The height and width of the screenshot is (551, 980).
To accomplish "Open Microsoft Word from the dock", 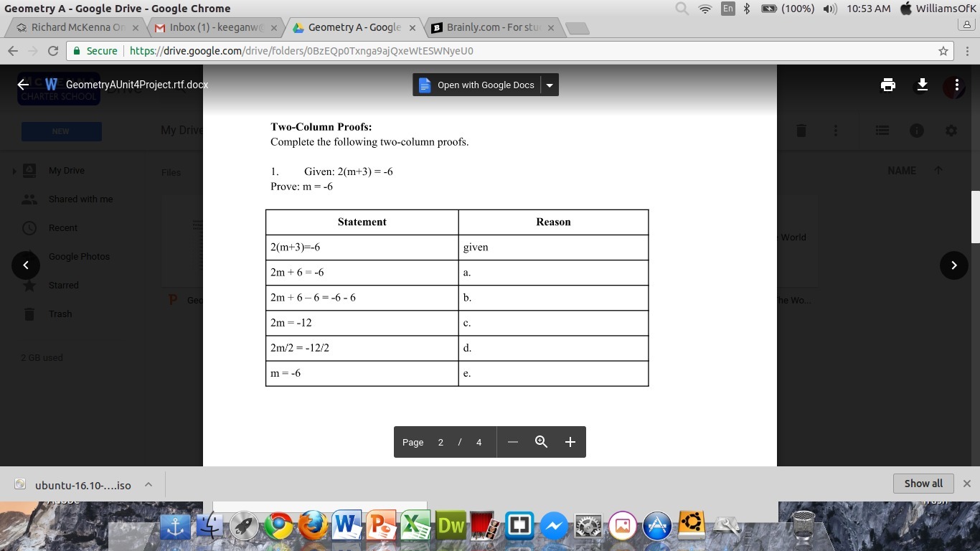I will tap(347, 525).
